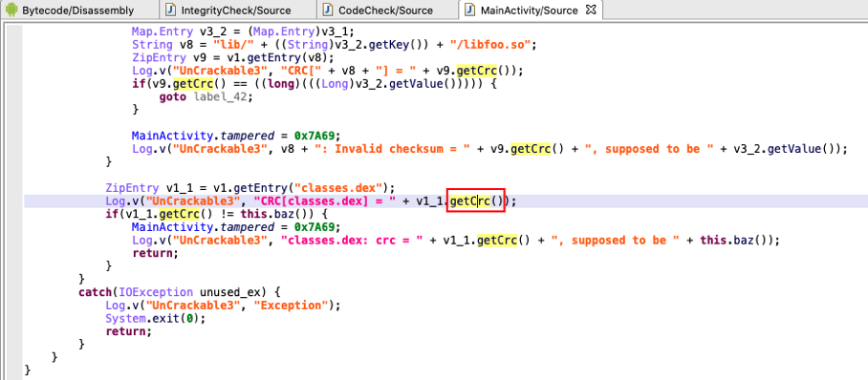Select the MainActivity/Source tab
The height and width of the screenshot is (380, 868).
tap(530, 10)
